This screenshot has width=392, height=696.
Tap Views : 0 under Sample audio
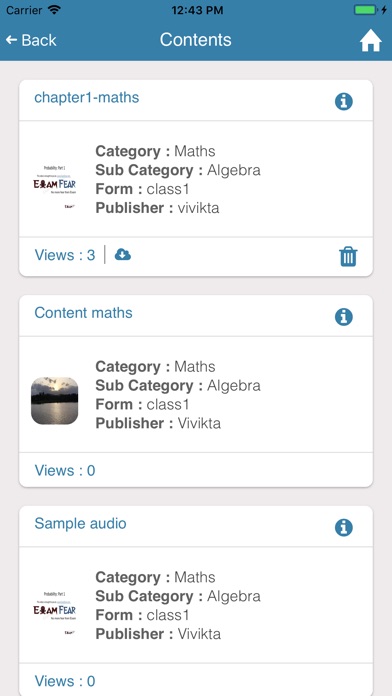[65, 681]
